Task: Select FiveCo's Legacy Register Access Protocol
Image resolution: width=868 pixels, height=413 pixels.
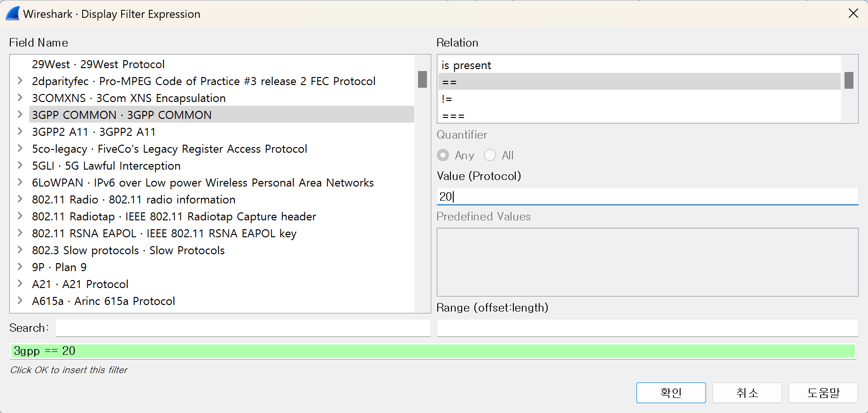Action: click(x=222, y=148)
